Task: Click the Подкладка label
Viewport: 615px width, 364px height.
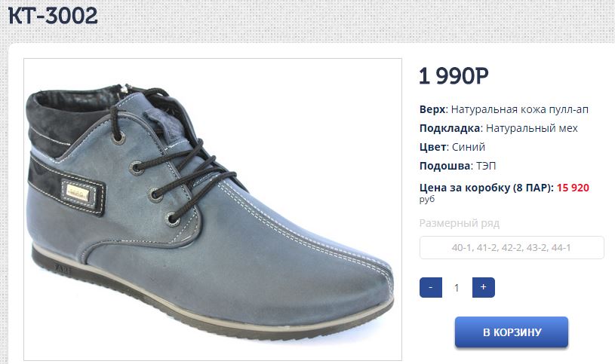Action: 450,128
